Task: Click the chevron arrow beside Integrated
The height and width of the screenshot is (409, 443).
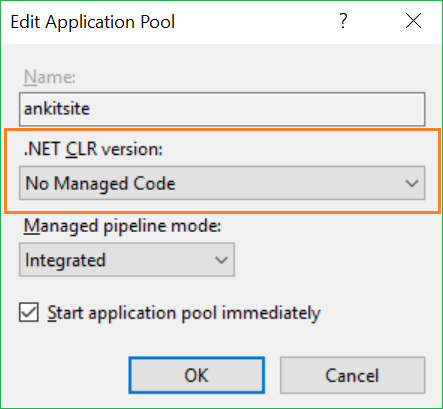Action: (221, 260)
